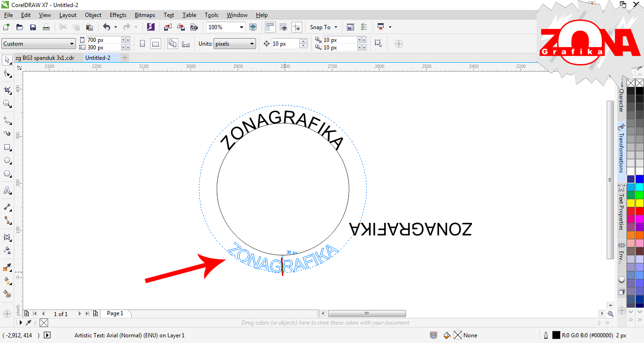The image size is (644, 343).
Task: Open the Effects menu
Action: pos(118,15)
